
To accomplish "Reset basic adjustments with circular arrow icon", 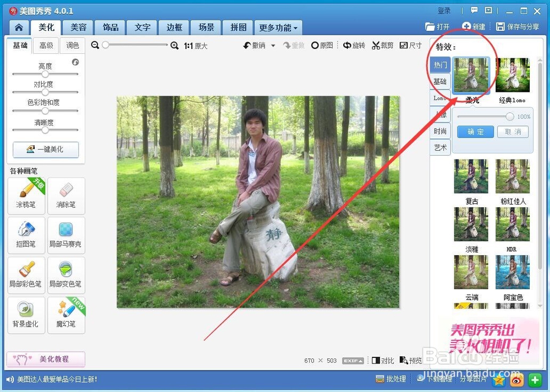I will tap(75, 62).
